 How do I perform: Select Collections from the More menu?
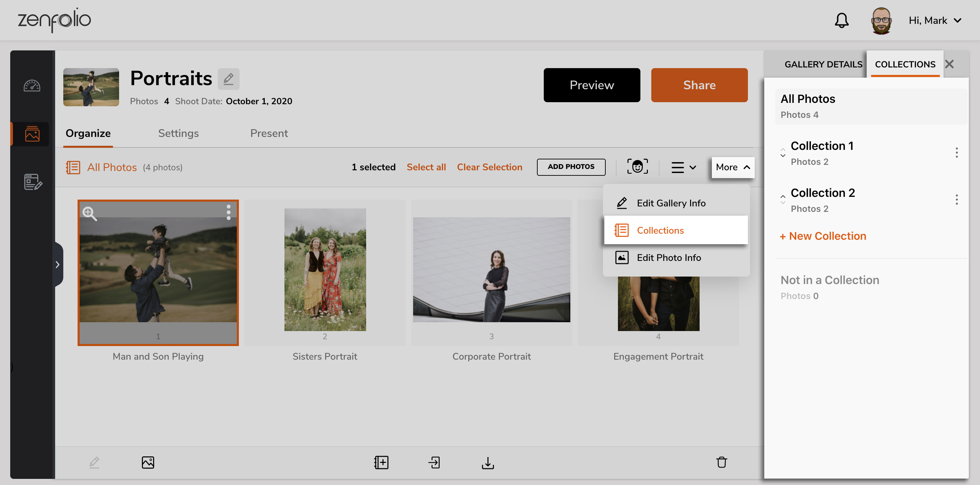660,230
